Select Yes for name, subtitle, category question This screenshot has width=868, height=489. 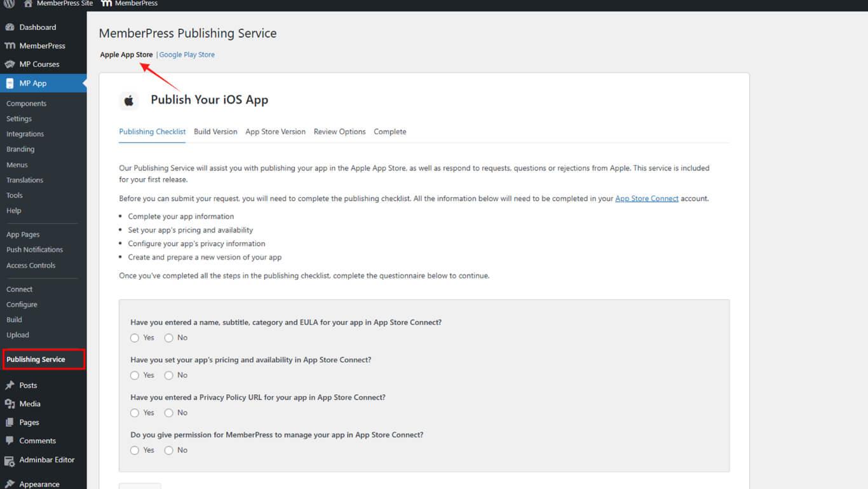(x=135, y=338)
